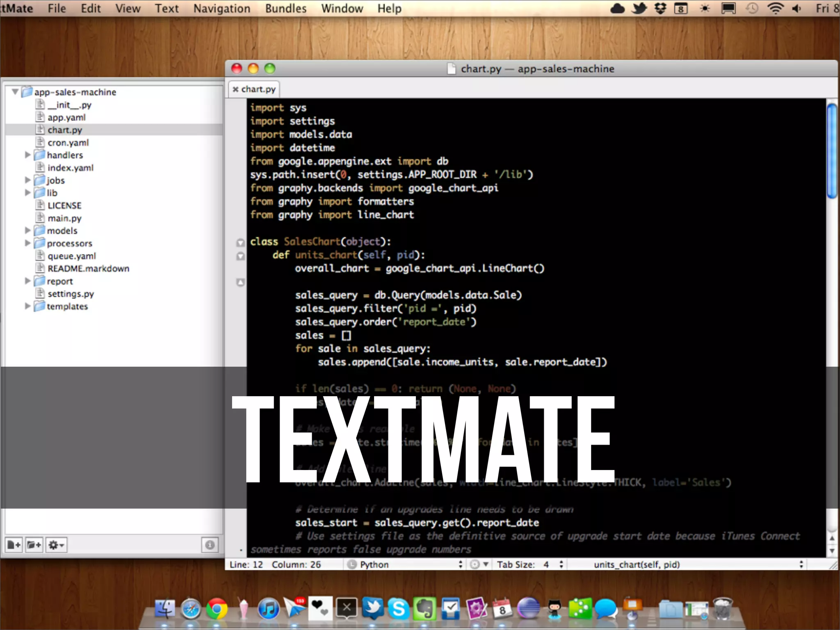Open Safari from the dock

click(191, 608)
